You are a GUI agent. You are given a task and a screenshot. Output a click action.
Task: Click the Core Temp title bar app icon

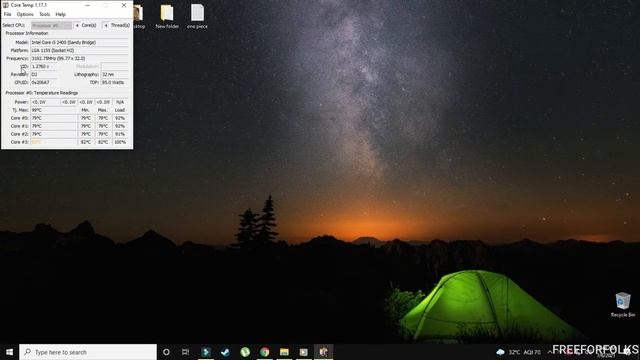[x=6, y=5]
